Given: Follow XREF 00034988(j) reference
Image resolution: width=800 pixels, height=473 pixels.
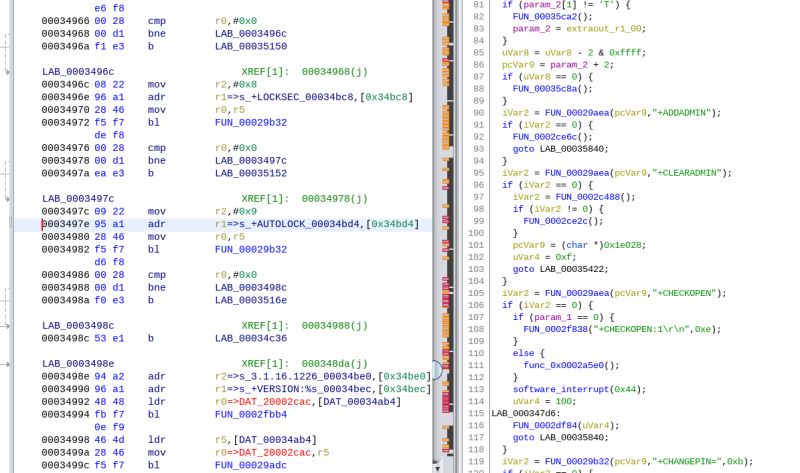Looking at the screenshot, I should pos(334,326).
